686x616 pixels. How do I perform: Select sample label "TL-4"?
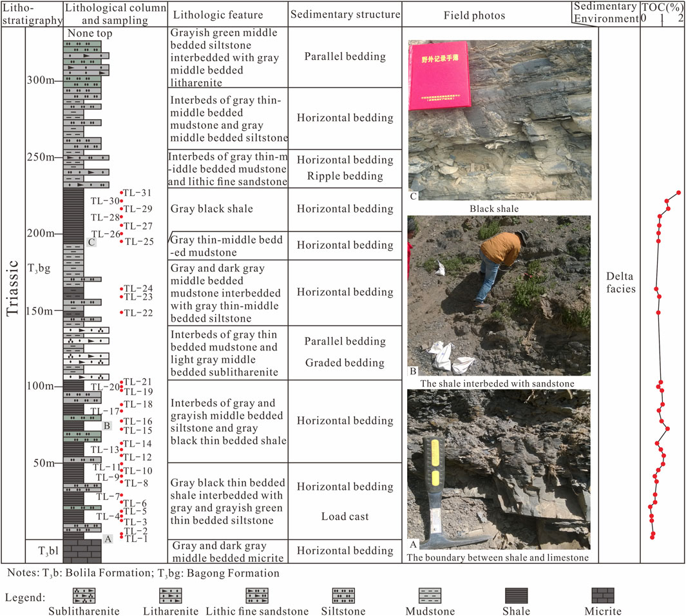pos(108,517)
